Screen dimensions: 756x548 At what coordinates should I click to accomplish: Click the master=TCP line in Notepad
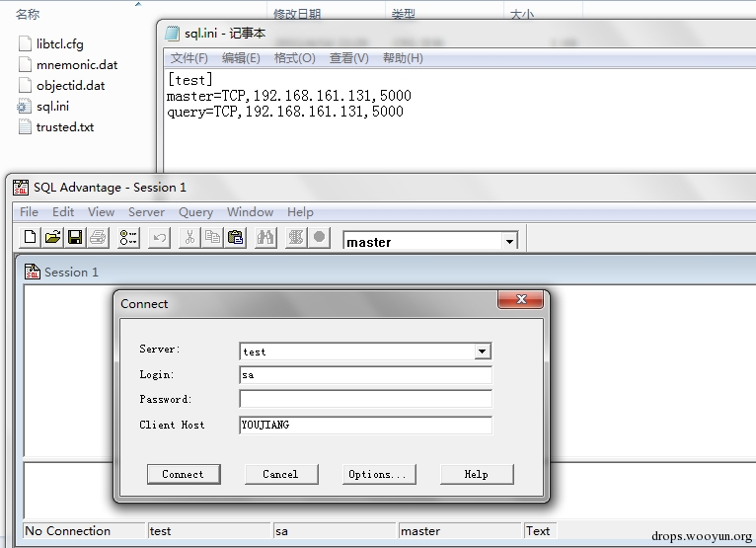(289, 96)
